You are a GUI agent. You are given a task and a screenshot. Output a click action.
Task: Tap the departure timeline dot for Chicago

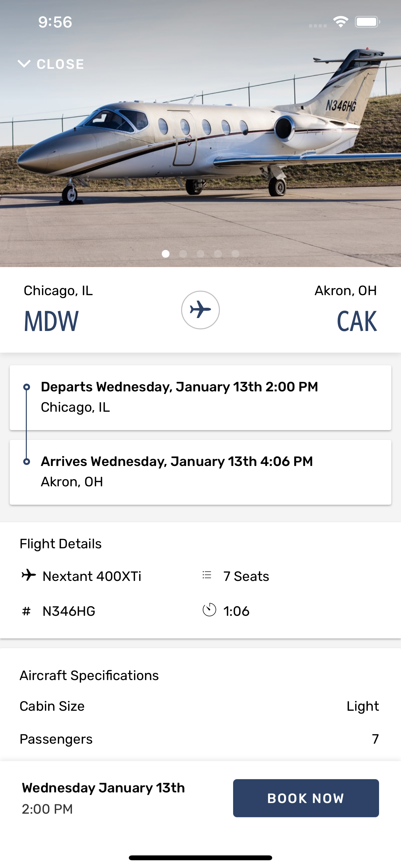[x=26, y=387]
